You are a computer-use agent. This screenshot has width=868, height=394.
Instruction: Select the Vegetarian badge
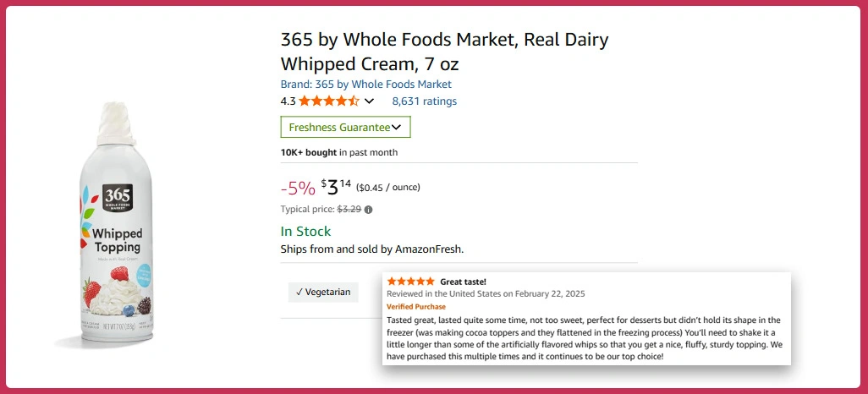tap(323, 292)
